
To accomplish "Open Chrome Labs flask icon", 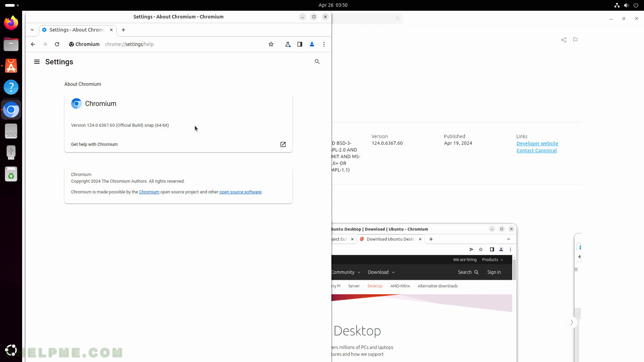I will pos(288,44).
